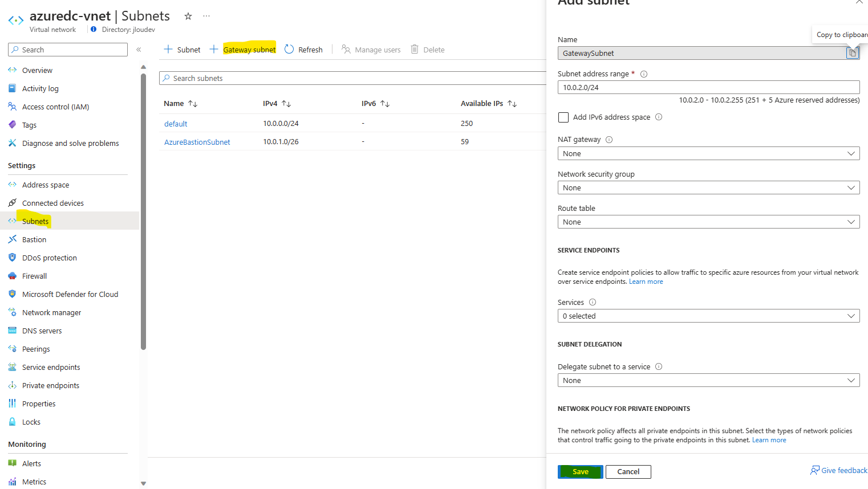Open Delegate subnet to a service dropdown
The image size is (868, 489).
coord(708,380)
